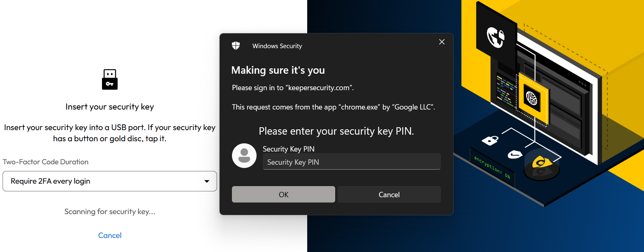
Task: Click the Windows Security shield icon
Action: tap(236, 46)
